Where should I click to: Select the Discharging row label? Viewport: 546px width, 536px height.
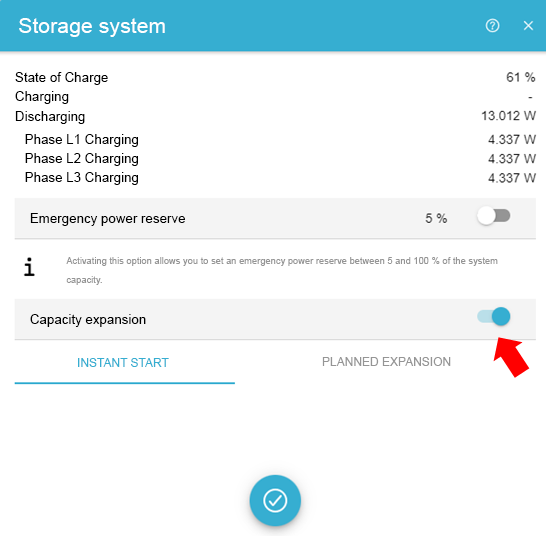[50, 117]
